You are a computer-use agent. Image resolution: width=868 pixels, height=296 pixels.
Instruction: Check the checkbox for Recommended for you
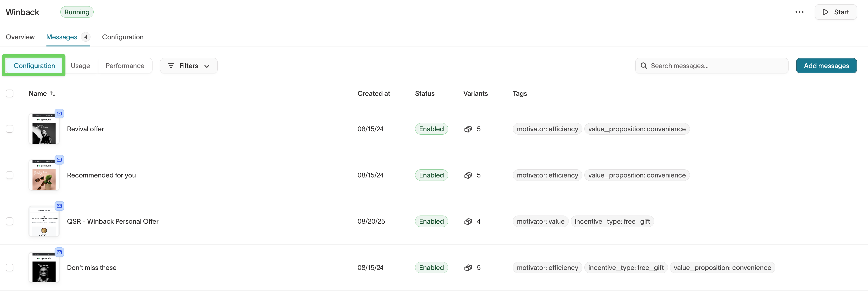point(10,175)
